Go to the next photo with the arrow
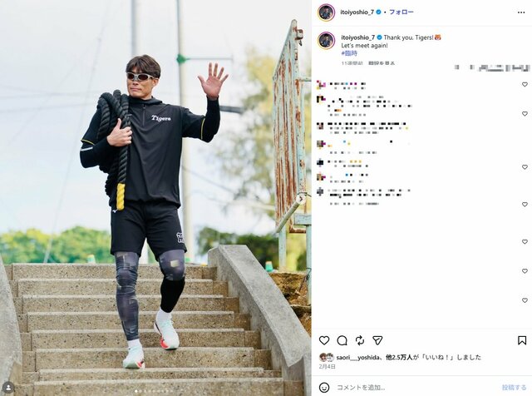The image size is (532, 396). 301,198
